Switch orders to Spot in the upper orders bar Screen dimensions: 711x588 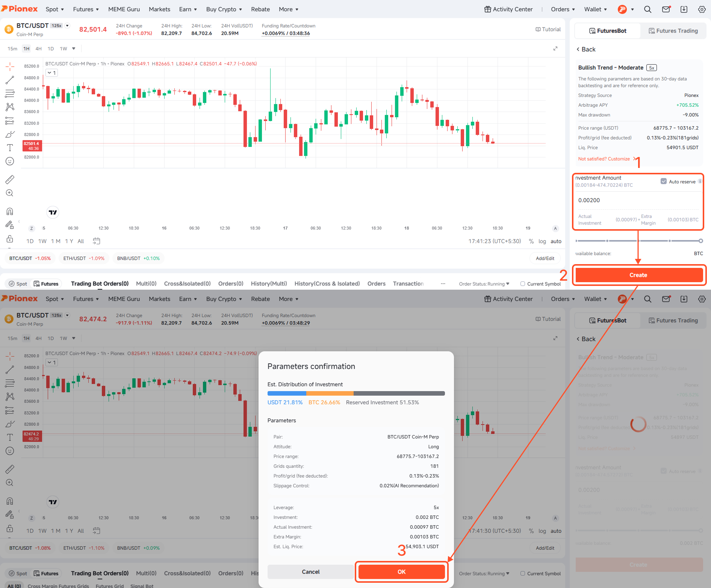coord(18,284)
